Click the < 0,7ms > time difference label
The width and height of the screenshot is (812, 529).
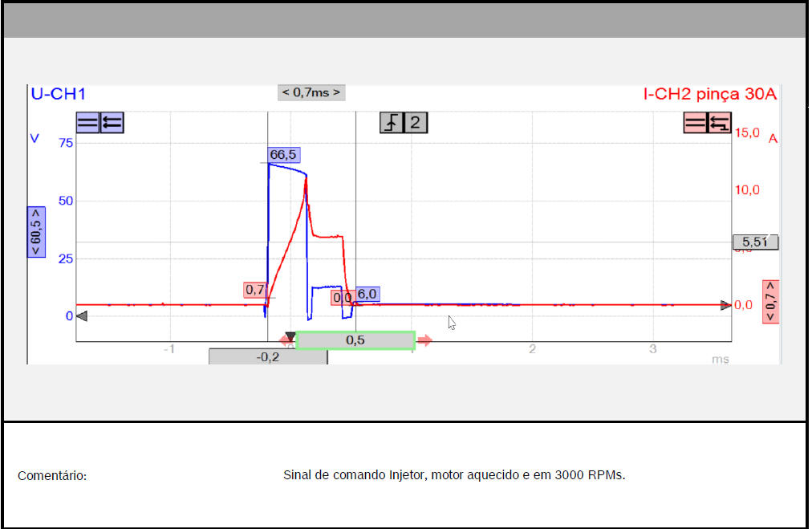tap(311, 92)
